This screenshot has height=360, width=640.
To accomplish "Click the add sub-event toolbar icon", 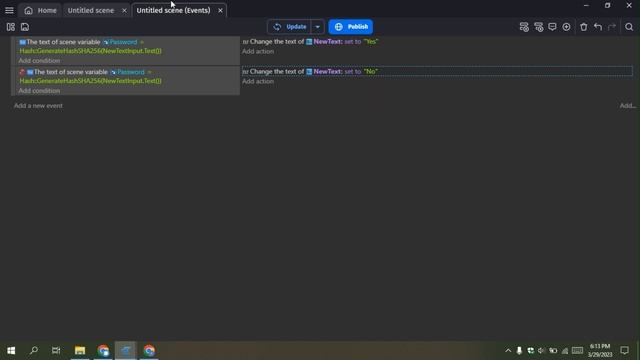I will (539, 27).
